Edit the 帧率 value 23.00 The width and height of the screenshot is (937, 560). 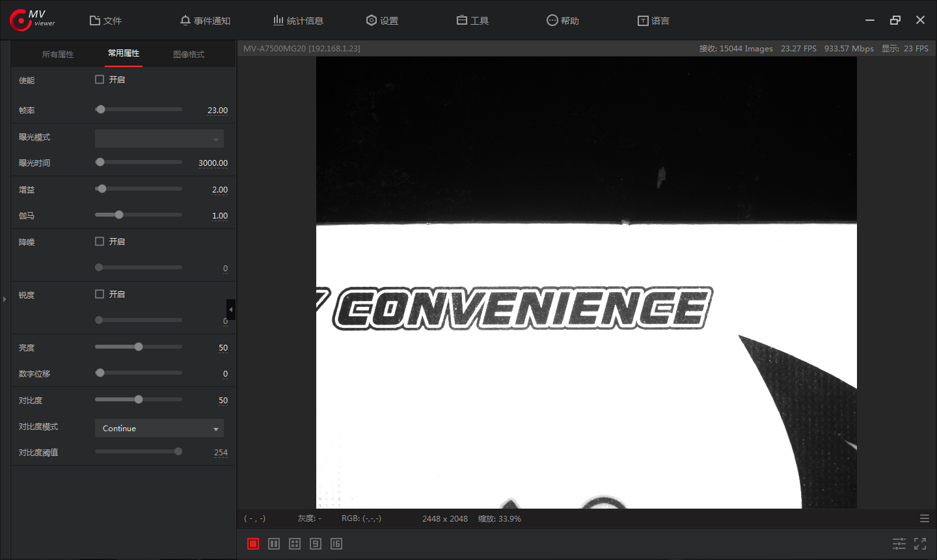[217, 111]
